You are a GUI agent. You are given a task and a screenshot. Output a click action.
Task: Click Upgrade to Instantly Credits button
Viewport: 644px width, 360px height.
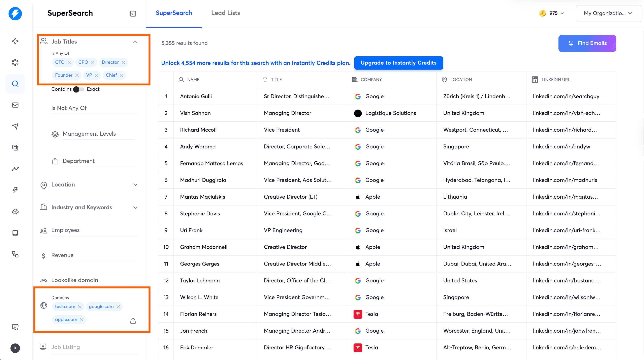point(398,63)
